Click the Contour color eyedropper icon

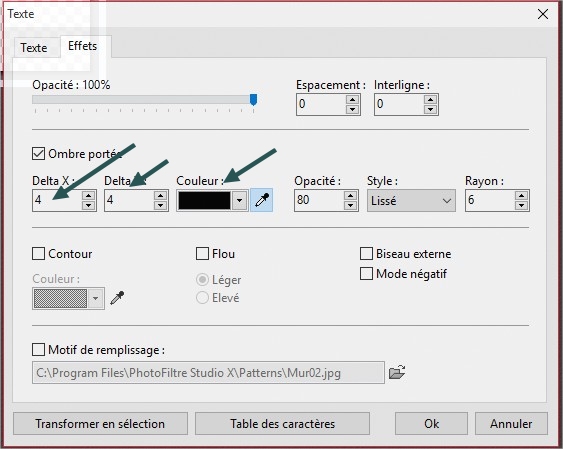pos(117,298)
